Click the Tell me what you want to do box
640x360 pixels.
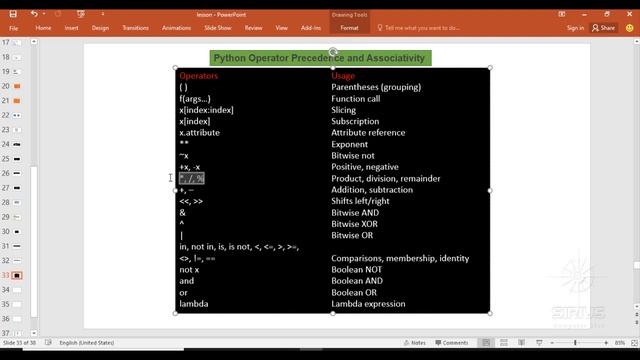(x=418, y=28)
